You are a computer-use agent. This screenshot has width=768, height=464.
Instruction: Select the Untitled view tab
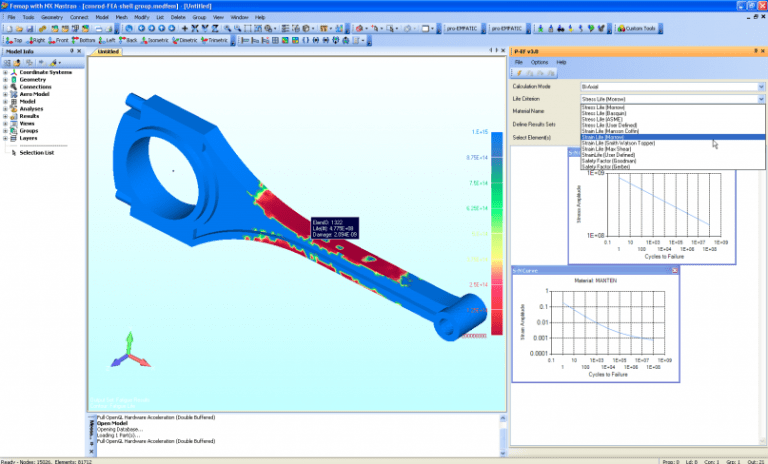pos(108,51)
